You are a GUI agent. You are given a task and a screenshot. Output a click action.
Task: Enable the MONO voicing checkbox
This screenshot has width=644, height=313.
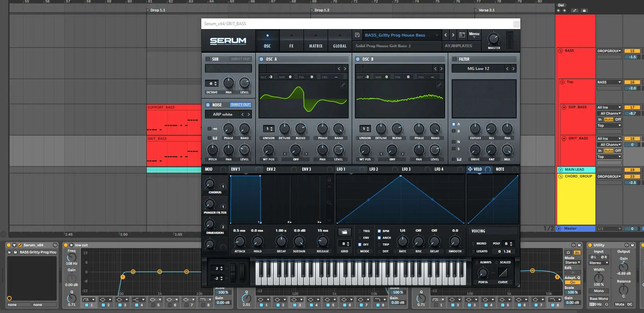(473, 243)
